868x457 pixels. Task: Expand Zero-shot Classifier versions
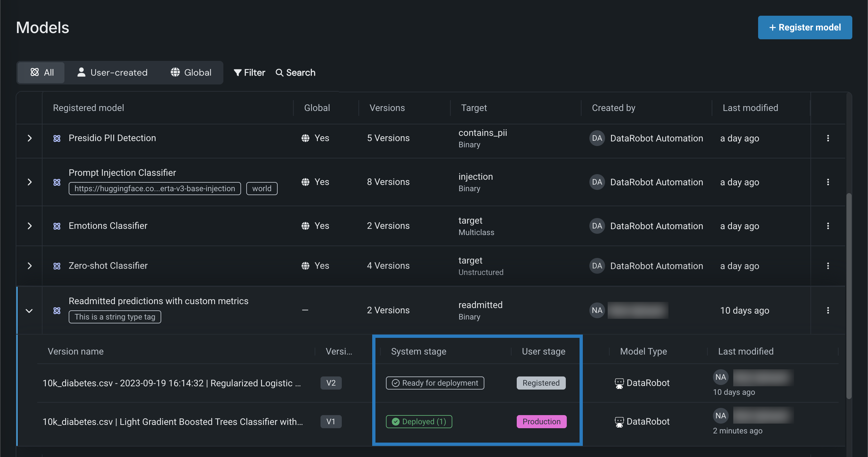tap(30, 266)
